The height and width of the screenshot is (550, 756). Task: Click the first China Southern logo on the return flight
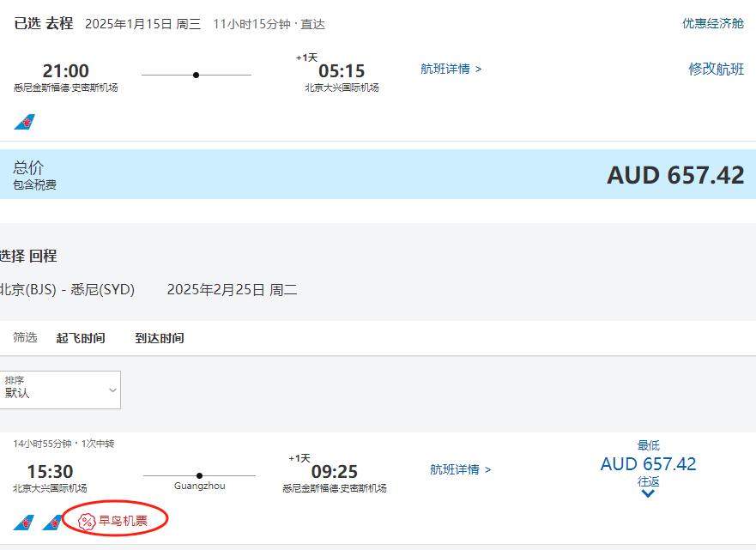point(24,522)
